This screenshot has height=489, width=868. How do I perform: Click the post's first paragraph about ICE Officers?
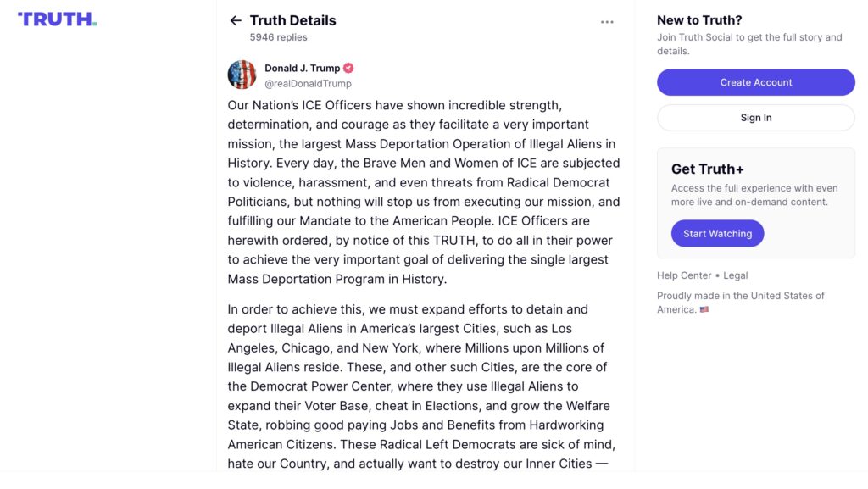click(x=424, y=192)
